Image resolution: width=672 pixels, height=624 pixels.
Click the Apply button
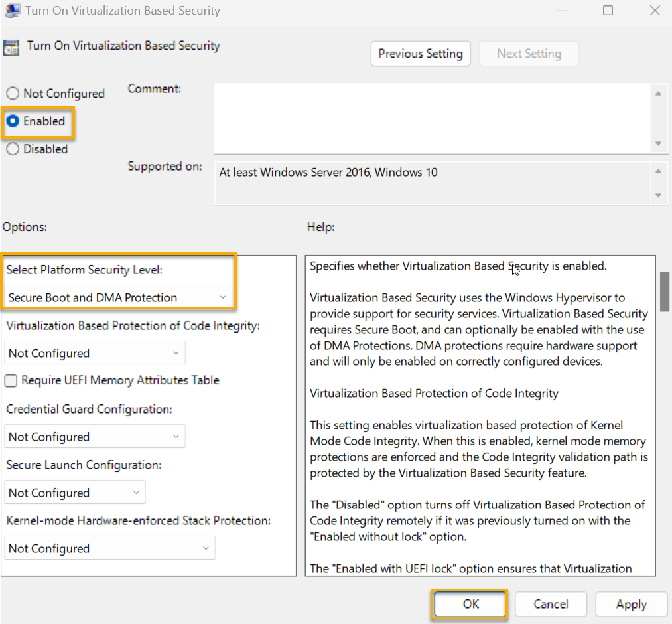[631, 604]
